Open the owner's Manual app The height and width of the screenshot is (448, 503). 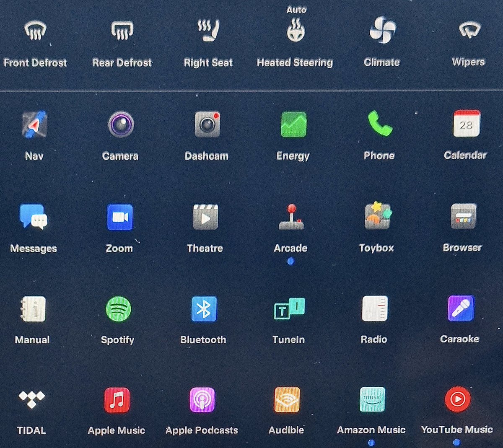click(33, 309)
